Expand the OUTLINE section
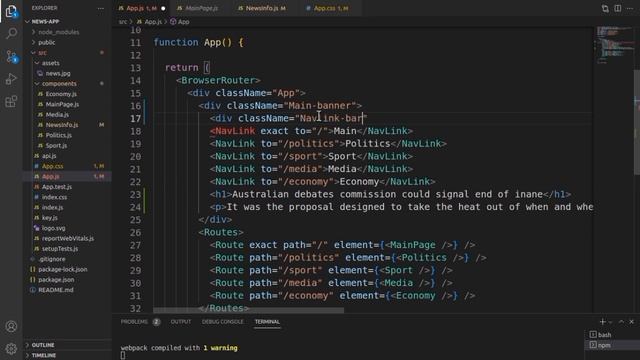640x360 pixels. [42, 345]
